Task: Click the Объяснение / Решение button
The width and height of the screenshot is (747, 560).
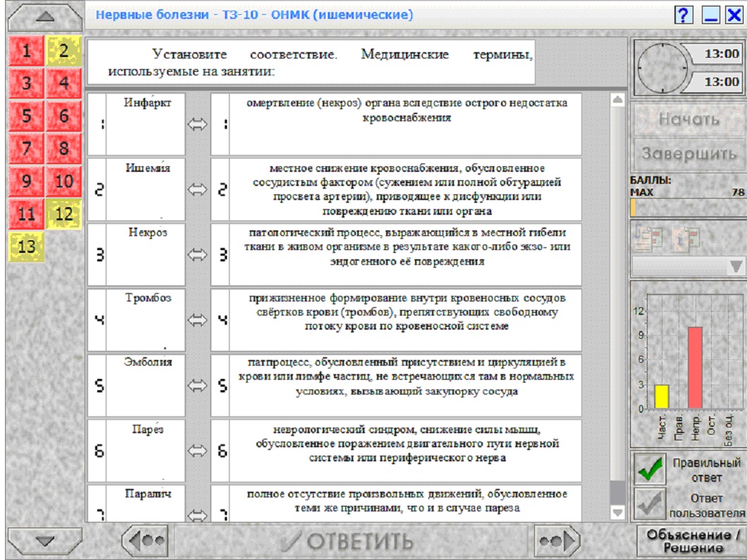Action: pyautogui.click(x=692, y=541)
